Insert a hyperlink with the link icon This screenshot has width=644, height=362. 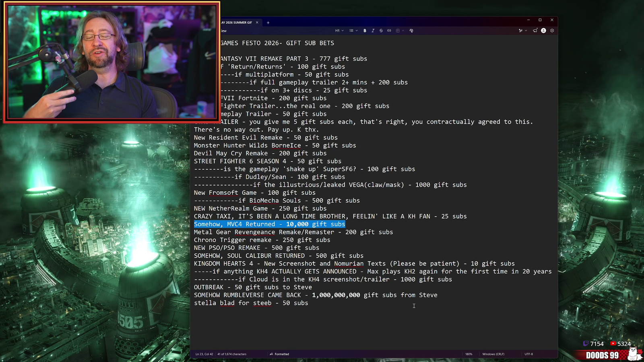(x=389, y=31)
